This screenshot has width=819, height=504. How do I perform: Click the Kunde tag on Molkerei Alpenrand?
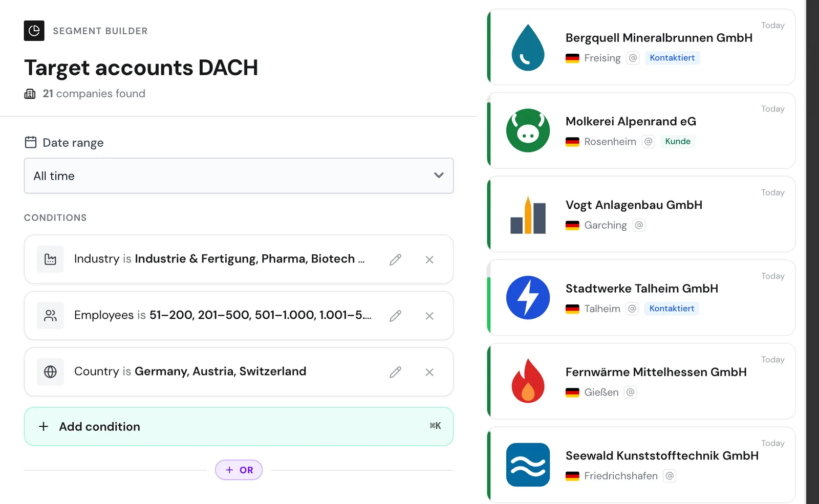(x=678, y=141)
